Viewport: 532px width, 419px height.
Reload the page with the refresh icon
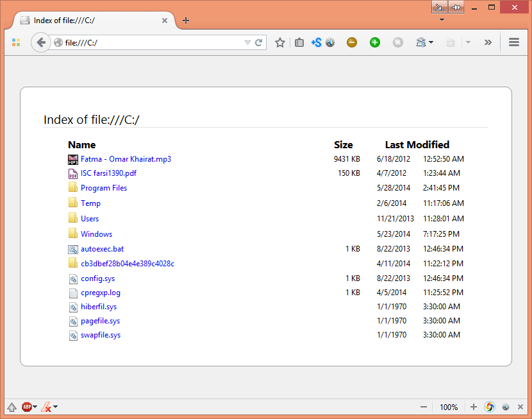[259, 43]
